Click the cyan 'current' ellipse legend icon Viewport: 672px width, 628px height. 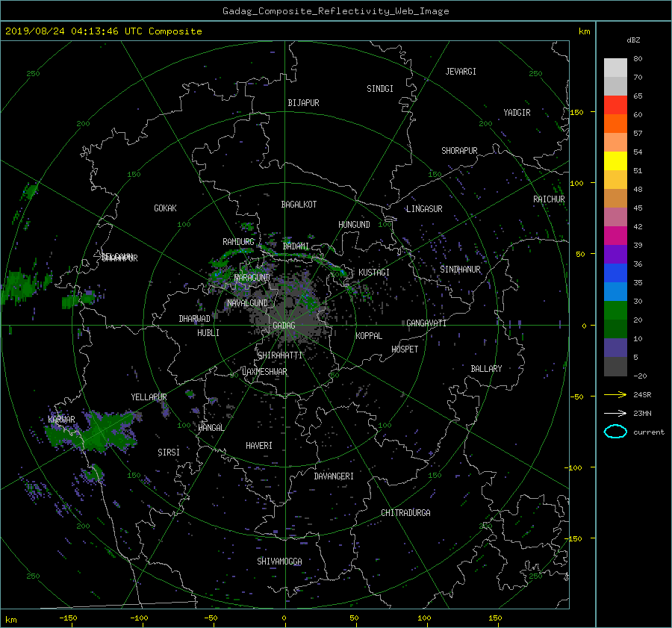tap(615, 432)
